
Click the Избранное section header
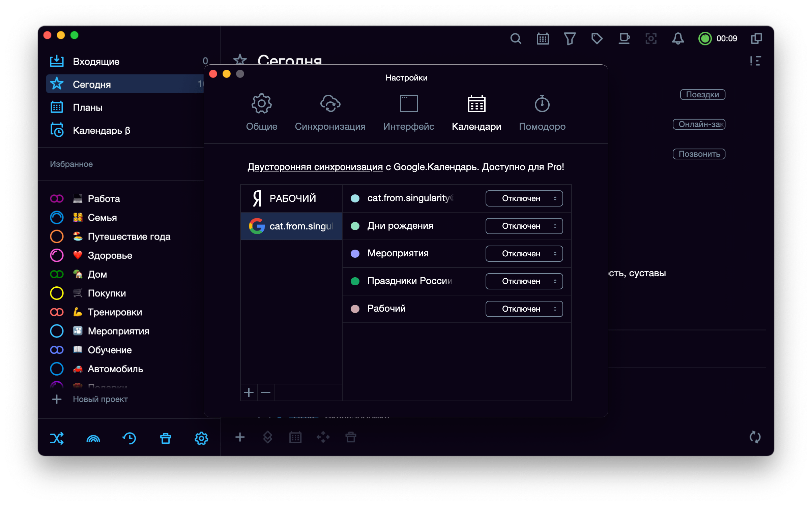pyautogui.click(x=71, y=164)
